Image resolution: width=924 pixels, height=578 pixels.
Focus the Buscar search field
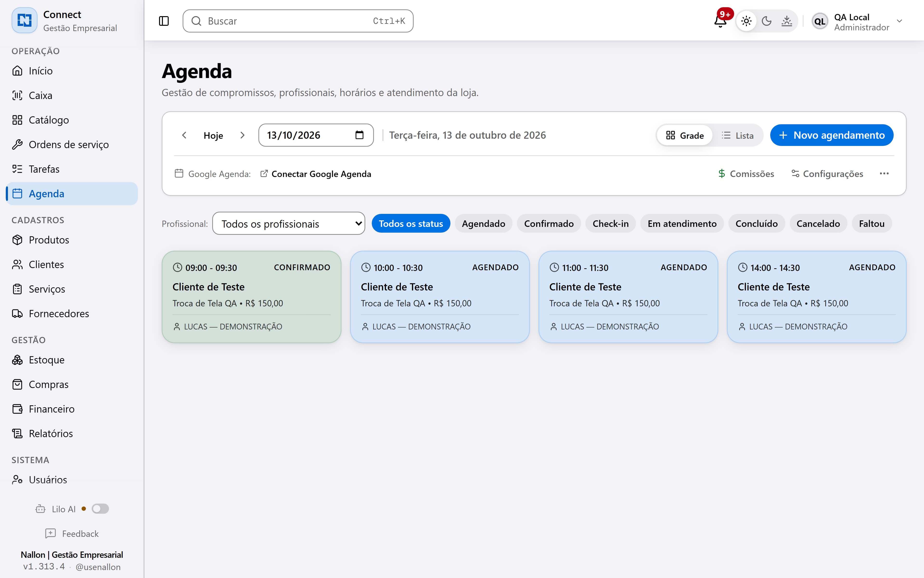298,21
